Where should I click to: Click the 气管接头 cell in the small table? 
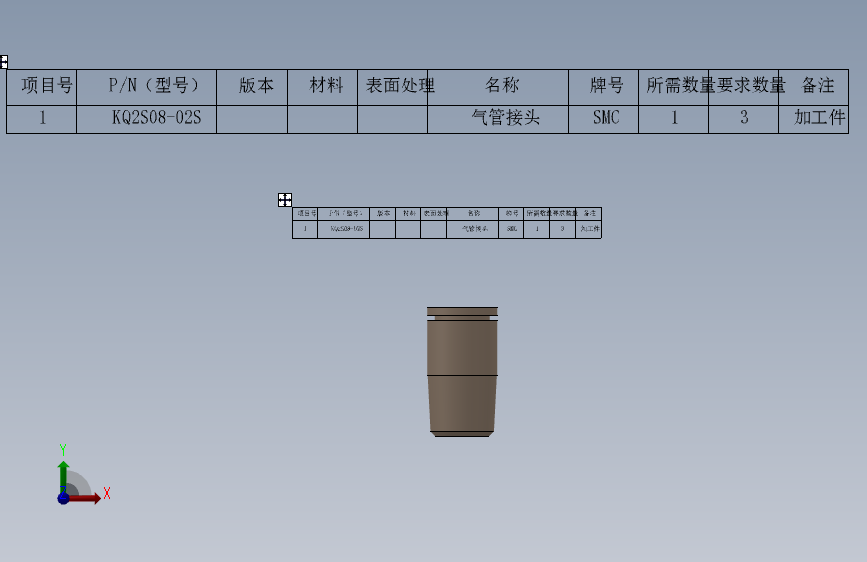coord(473,229)
